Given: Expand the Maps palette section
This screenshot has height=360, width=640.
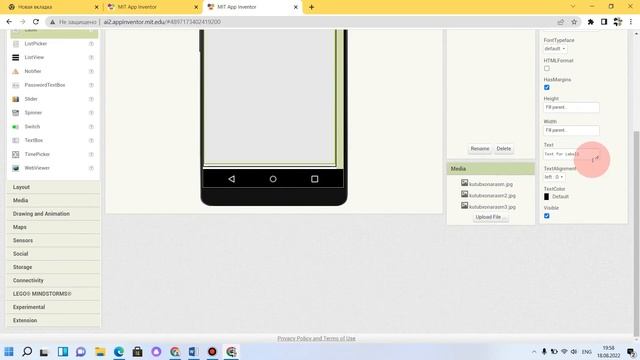Looking at the screenshot, I should 53,227.
